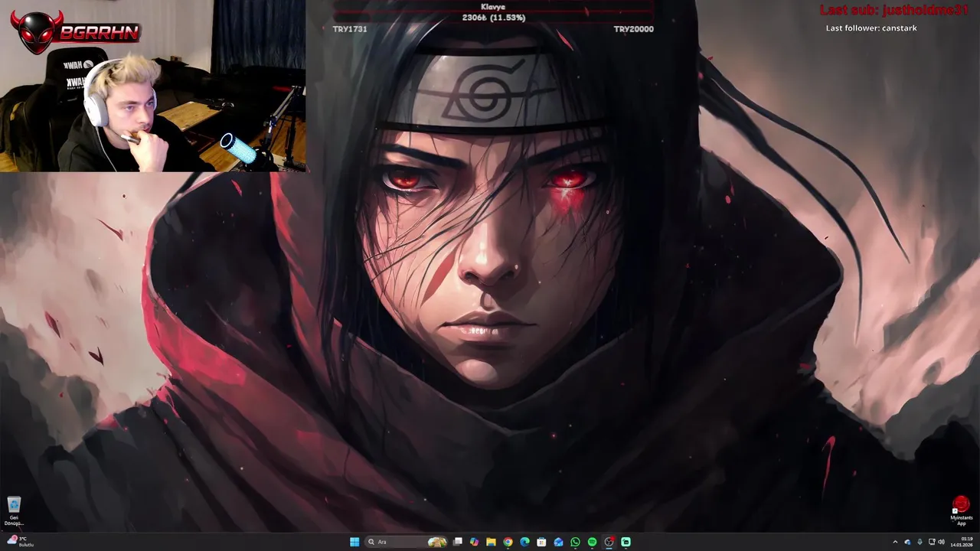Open the Mail app in taskbar
980x551 pixels.
pyautogui.click(x=558, y=542)
